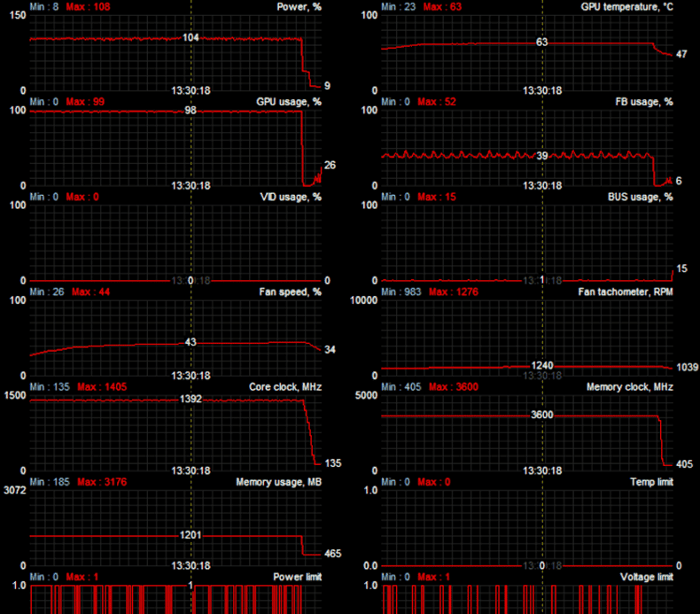Screen dimensions: 700x614
Task: Click the 104 value marker on Power curve
Action: coord(191,38)
